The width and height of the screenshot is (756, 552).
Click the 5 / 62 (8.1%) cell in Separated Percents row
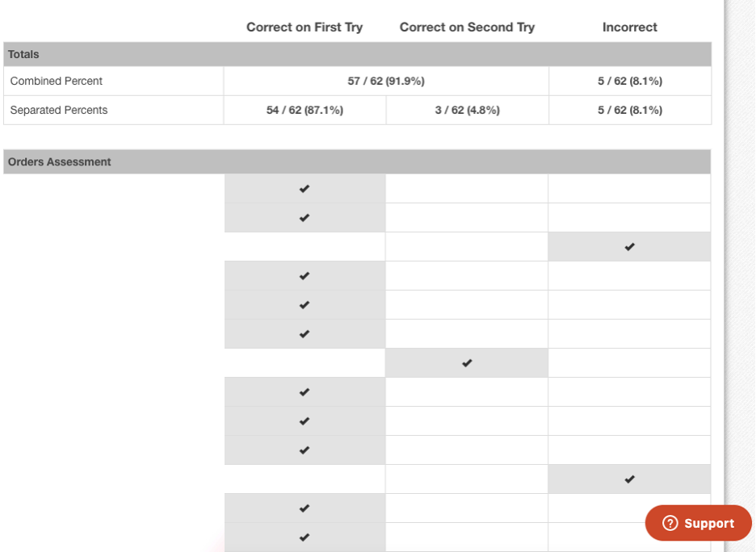point(630,110)
